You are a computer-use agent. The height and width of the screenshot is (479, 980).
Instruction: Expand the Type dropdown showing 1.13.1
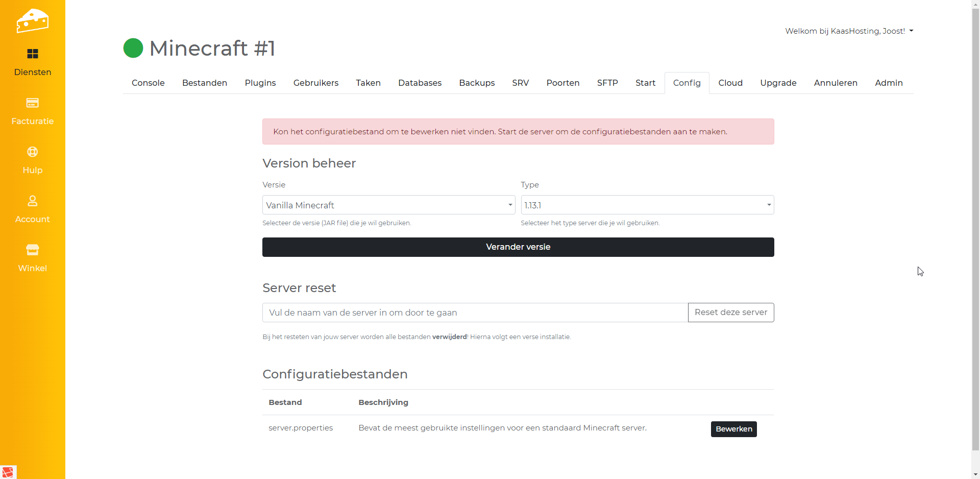(x=647, y=205)
